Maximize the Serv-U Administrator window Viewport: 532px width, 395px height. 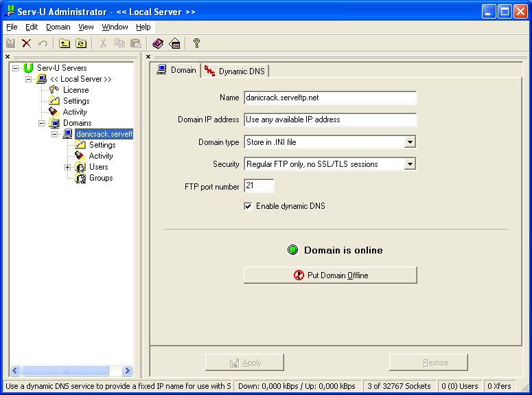pos(505,12)
